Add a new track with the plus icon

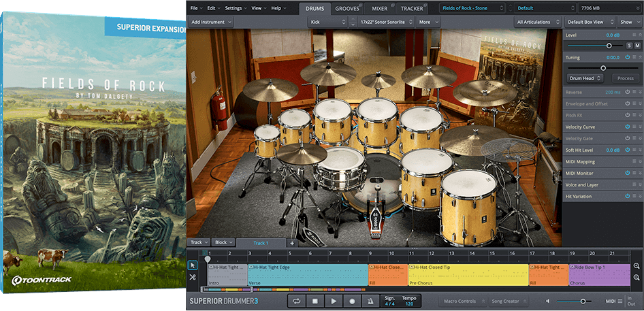(x=292, y=243)
